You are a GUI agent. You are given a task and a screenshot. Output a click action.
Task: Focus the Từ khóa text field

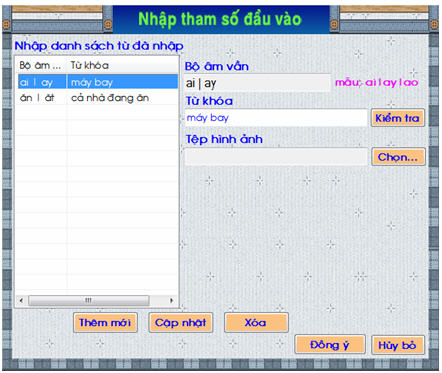pyautogui.click(x=276, y=118)
